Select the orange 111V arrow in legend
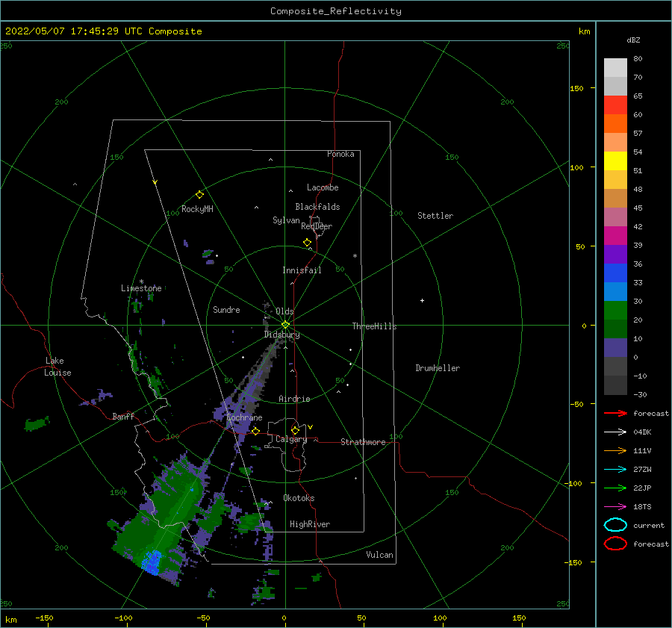Screen dimensions: 672x628 tap(615, 450)
